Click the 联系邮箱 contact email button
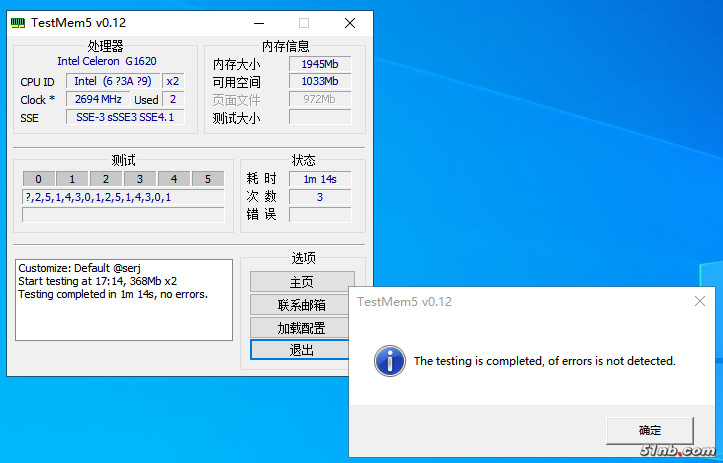 pos(302,305)
